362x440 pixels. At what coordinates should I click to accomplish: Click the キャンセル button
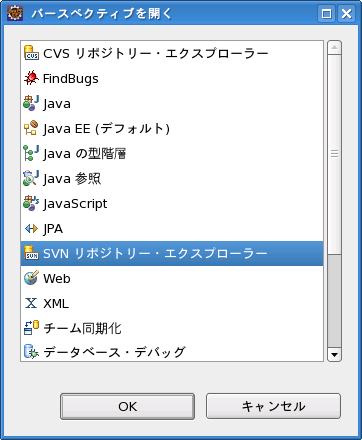point(273,406)
